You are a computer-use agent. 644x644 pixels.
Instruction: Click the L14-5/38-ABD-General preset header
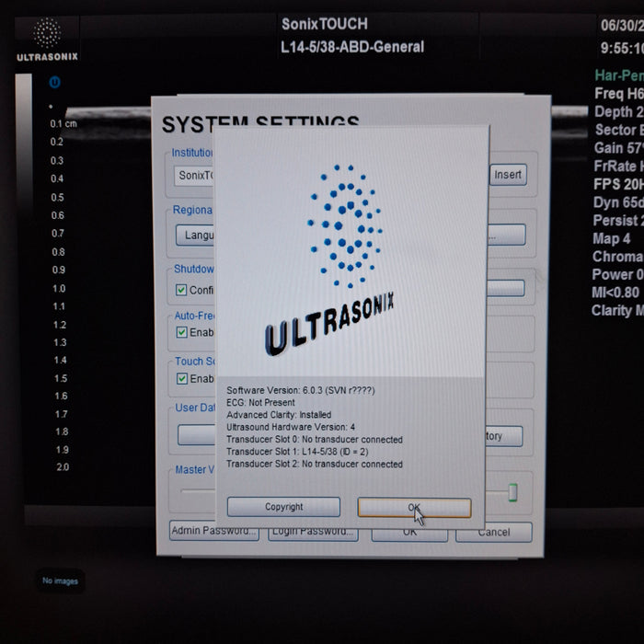(352, 47)
